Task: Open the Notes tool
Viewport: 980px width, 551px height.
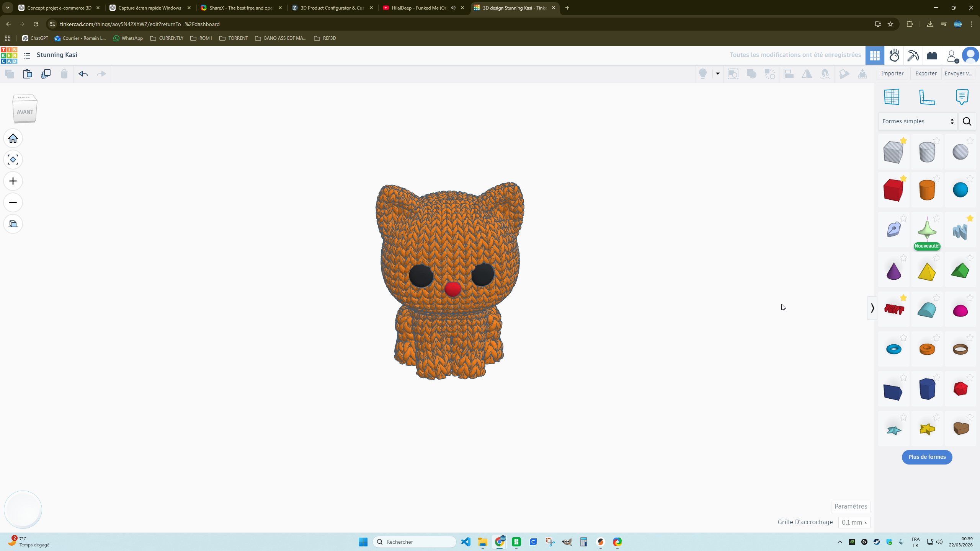Action: coord(962,97)
